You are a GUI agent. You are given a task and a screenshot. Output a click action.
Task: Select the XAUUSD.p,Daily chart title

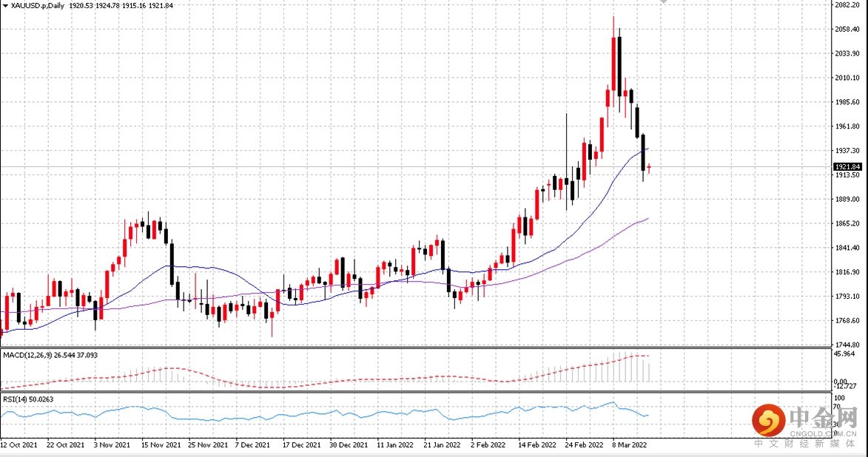tap(38, 5)
